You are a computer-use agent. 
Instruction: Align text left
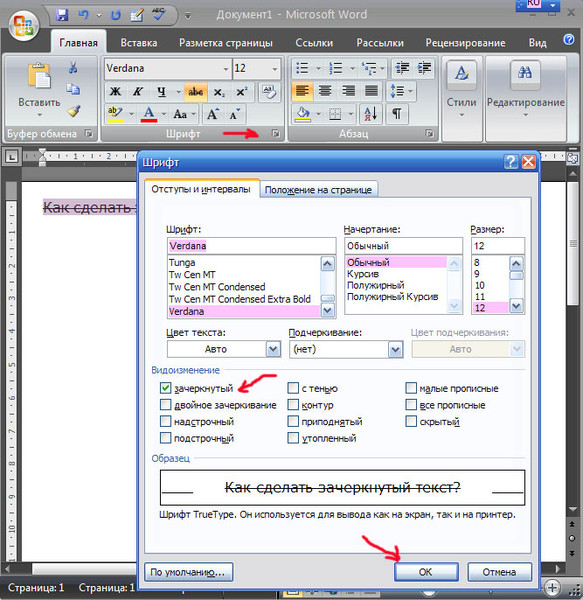(302, 91)
